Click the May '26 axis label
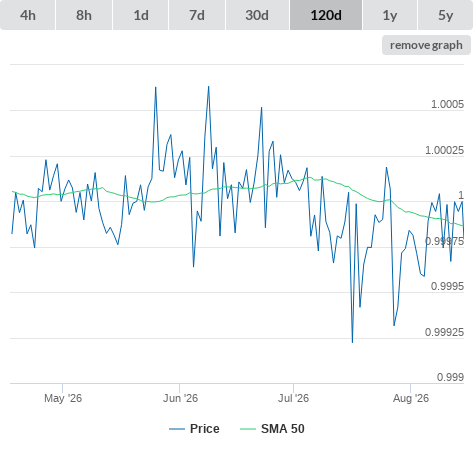This screenshot has width=474, height=455. click(x=63, y=398)
